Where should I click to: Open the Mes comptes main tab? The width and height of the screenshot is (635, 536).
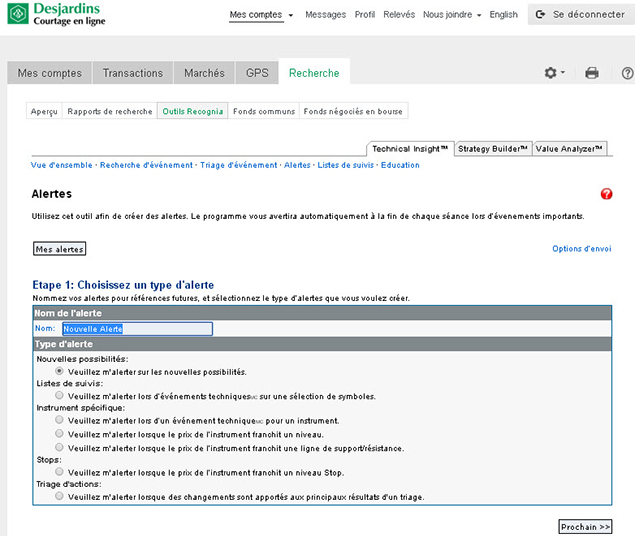(49, 73)
